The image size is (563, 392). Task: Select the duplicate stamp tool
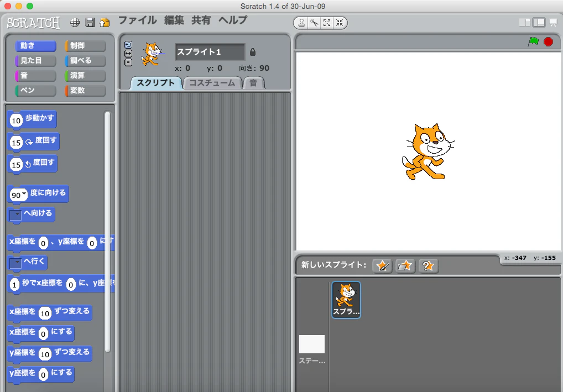[301, 23]
